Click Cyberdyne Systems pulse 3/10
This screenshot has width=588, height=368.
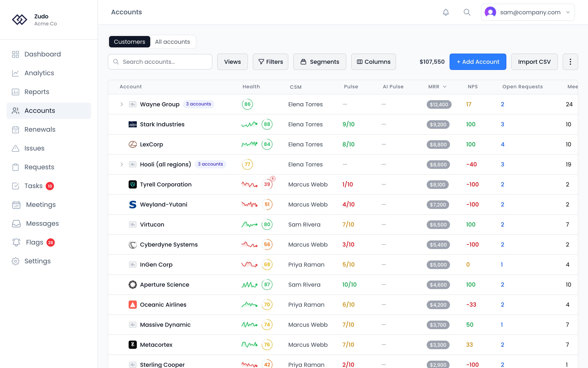tap(348, 245)
